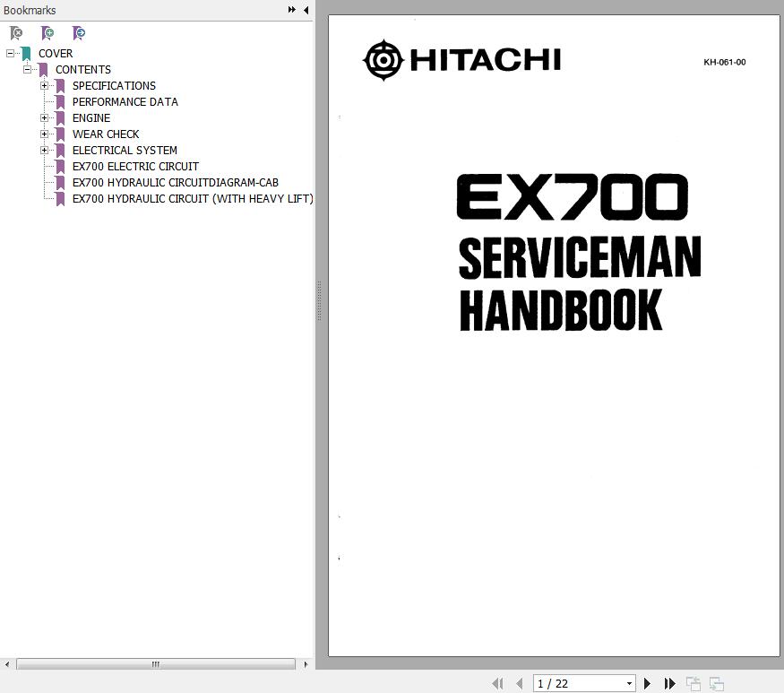
Task: Collapse the CONTENTS bookmark branch
Action: tap(27, 69)
